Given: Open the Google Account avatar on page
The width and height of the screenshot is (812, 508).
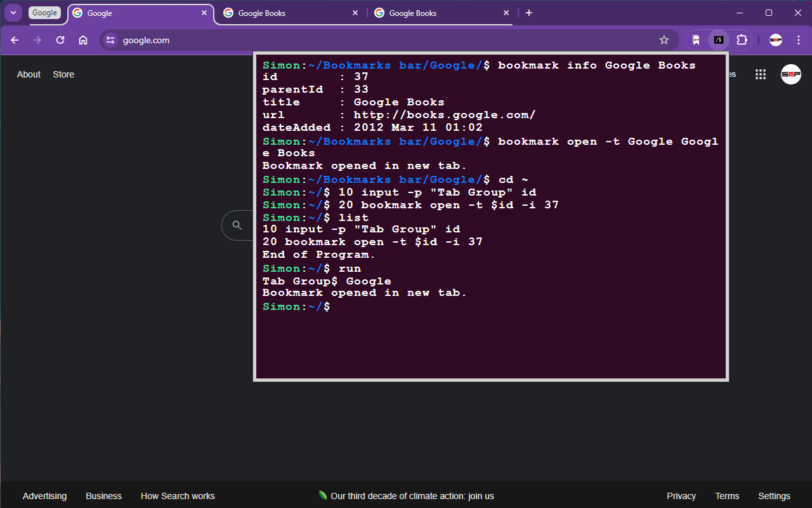Looking at the screenshot, I should [791, 74].
